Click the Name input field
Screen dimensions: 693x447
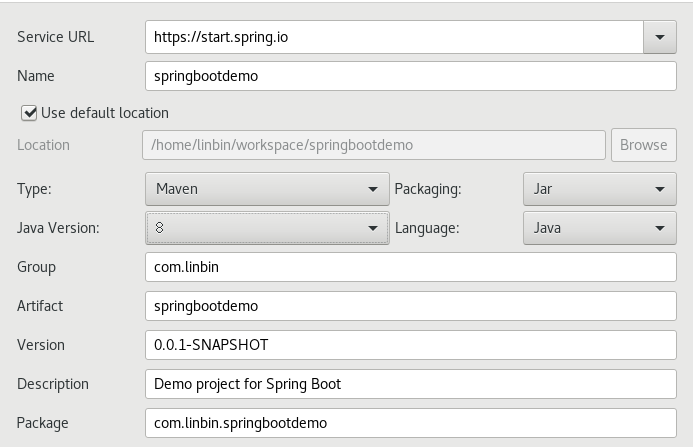(410, 76)
